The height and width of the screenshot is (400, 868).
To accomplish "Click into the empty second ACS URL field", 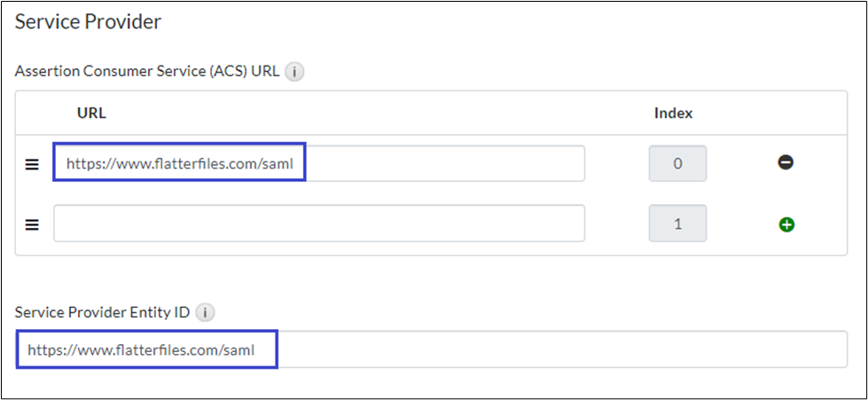I will pyautogui.click(x=318, y=224).
